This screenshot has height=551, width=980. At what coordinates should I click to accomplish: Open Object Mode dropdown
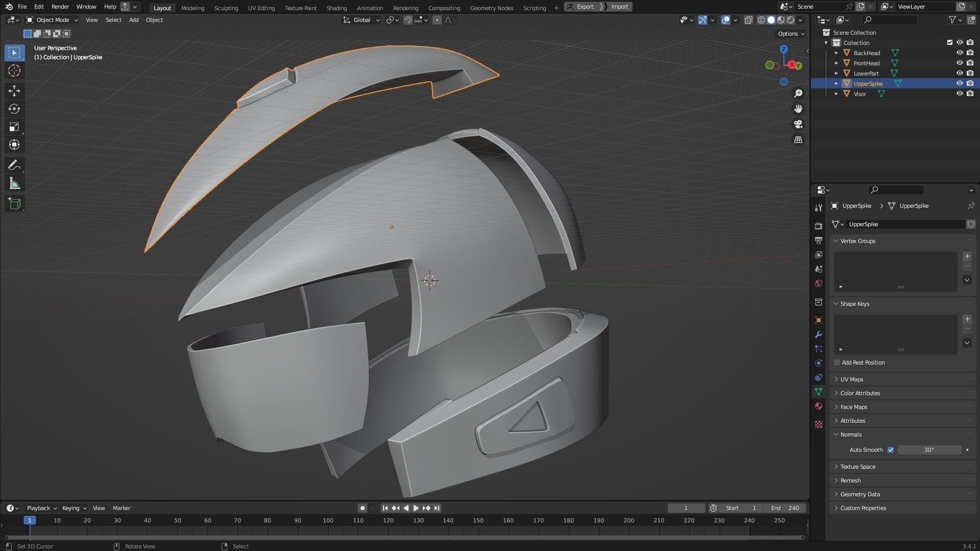point(52,20)
